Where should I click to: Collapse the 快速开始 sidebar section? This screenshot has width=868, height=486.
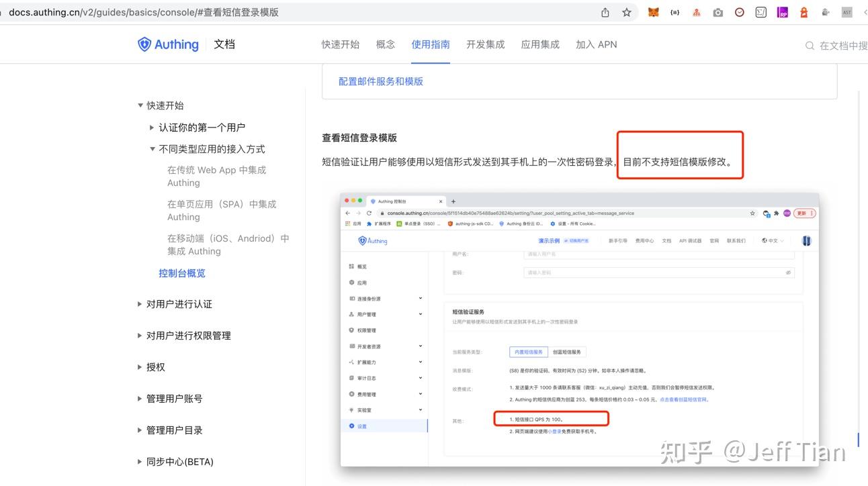tap(140, 105)
